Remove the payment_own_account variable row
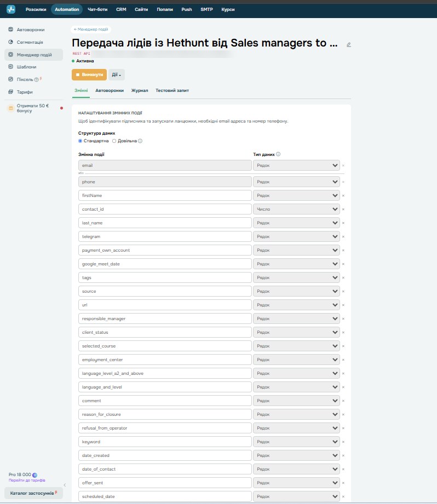The height and width of the screenshot is (504, 437). tap(343, 250)
